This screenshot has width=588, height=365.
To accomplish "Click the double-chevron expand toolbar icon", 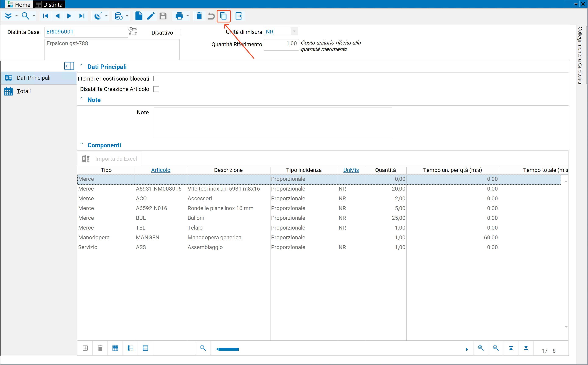I will coord(8,16).
